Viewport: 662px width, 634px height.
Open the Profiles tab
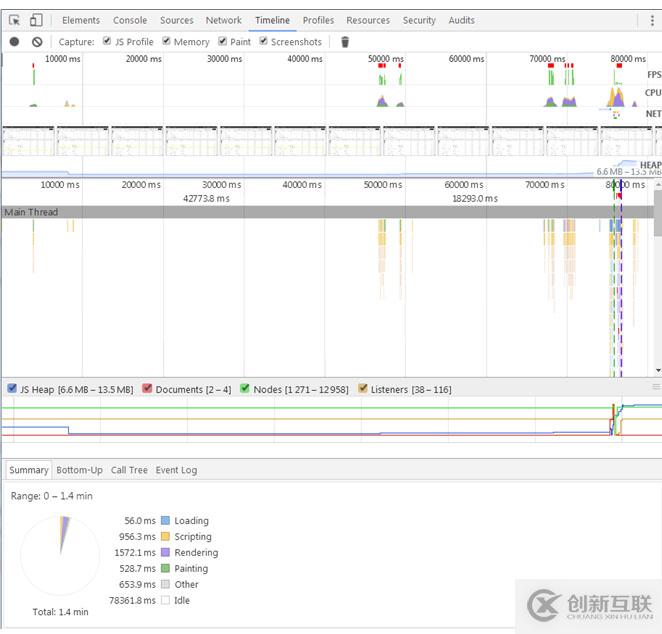coord(318,20)
